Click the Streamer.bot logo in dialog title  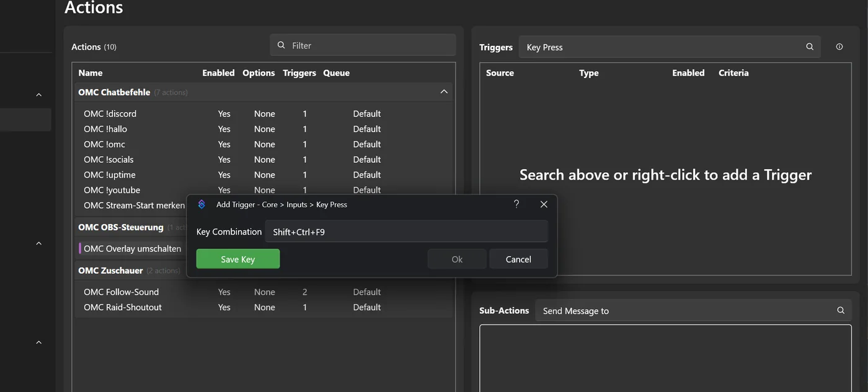(x=201, y=204)
